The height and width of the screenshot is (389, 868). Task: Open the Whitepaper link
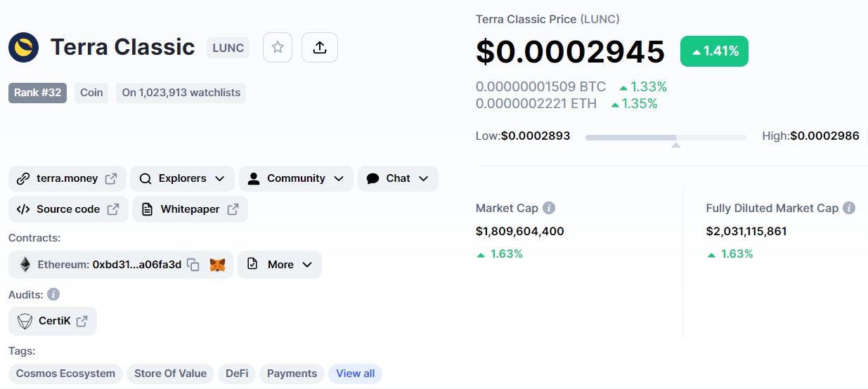click(x=190, y=209)
